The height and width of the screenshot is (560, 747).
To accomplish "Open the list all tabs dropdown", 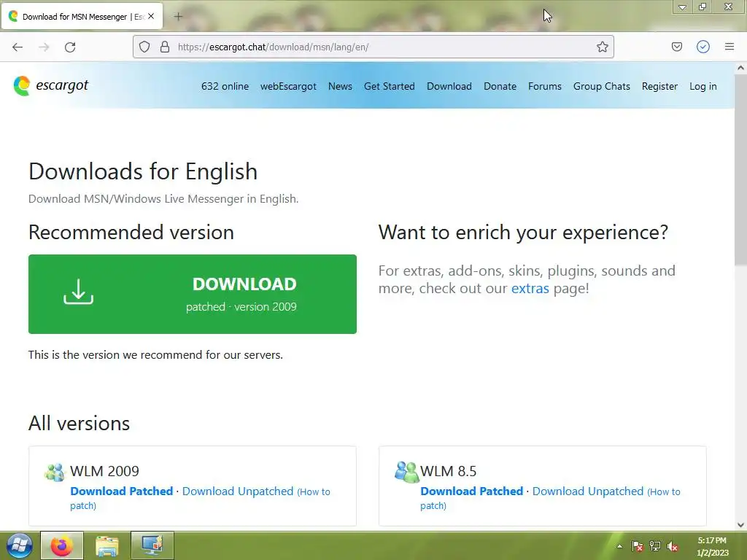I will tap(682, 7).
